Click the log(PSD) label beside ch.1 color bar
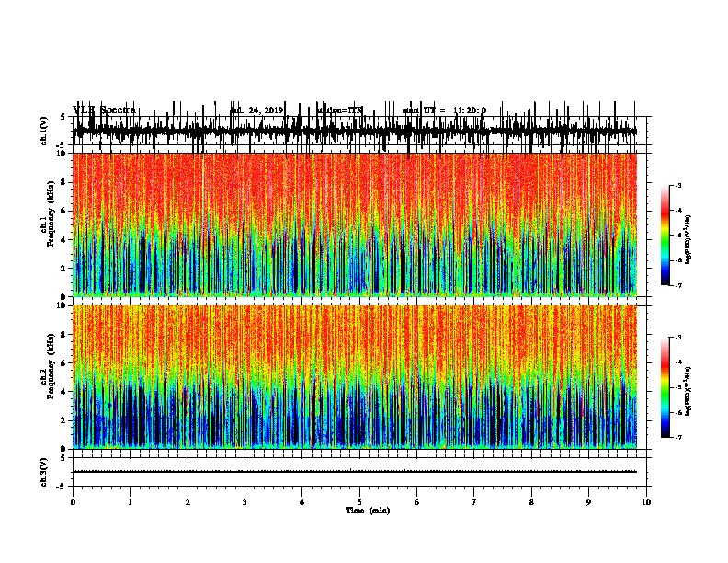The image size is (728, 563). pyautogui.click(x=688, y=240)
